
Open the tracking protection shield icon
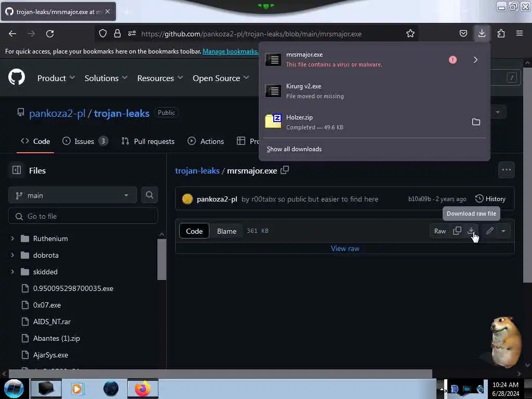pos(103,33)
